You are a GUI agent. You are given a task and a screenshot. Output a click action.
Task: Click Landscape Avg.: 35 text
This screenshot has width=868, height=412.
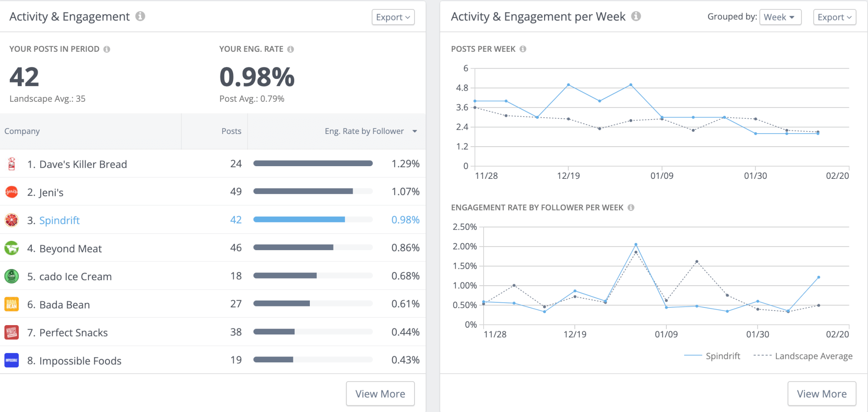[x=47, y=99]
